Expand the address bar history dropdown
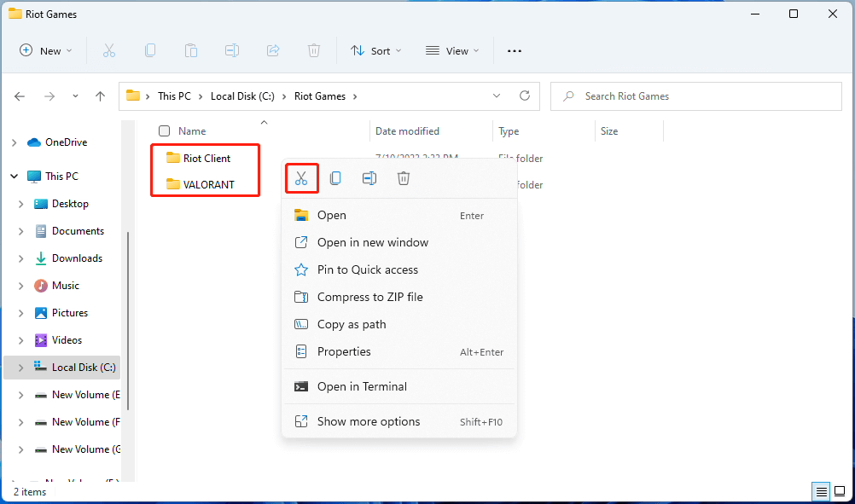Viewport: 855px width, 504px height. click(497, 96)
